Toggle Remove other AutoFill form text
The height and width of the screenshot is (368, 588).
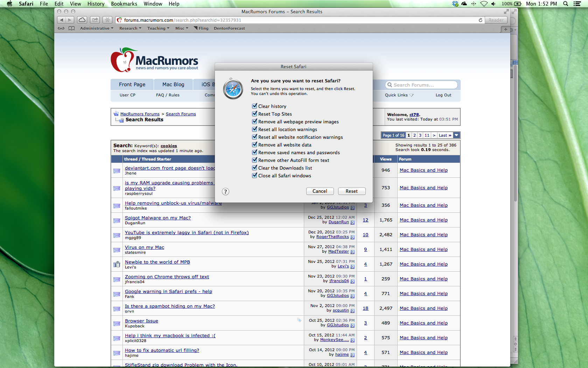tap(254, 160)
